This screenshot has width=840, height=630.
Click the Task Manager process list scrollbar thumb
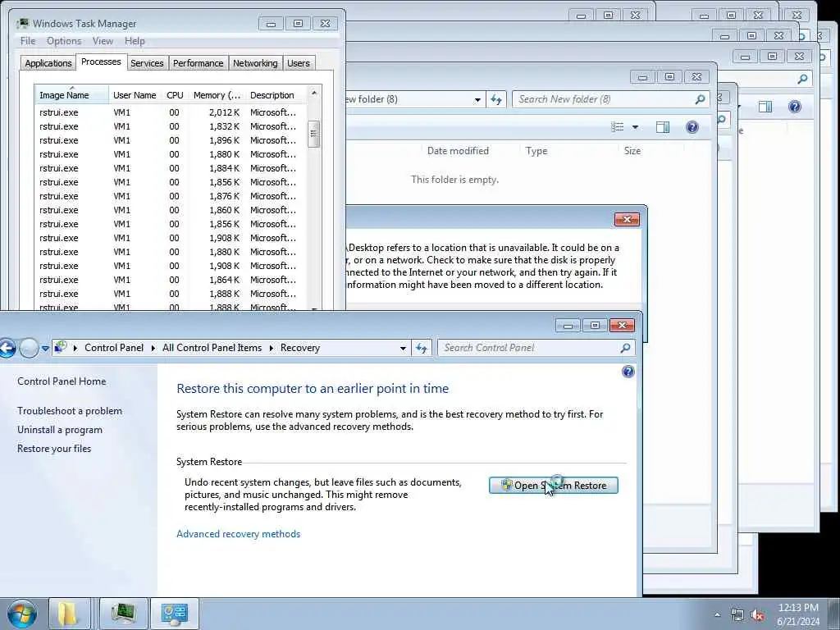(314, 134)
